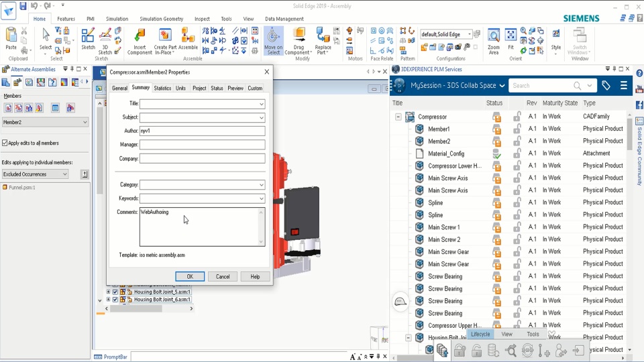Open the Subject field dropdown
644x362 pixels.
261,118
